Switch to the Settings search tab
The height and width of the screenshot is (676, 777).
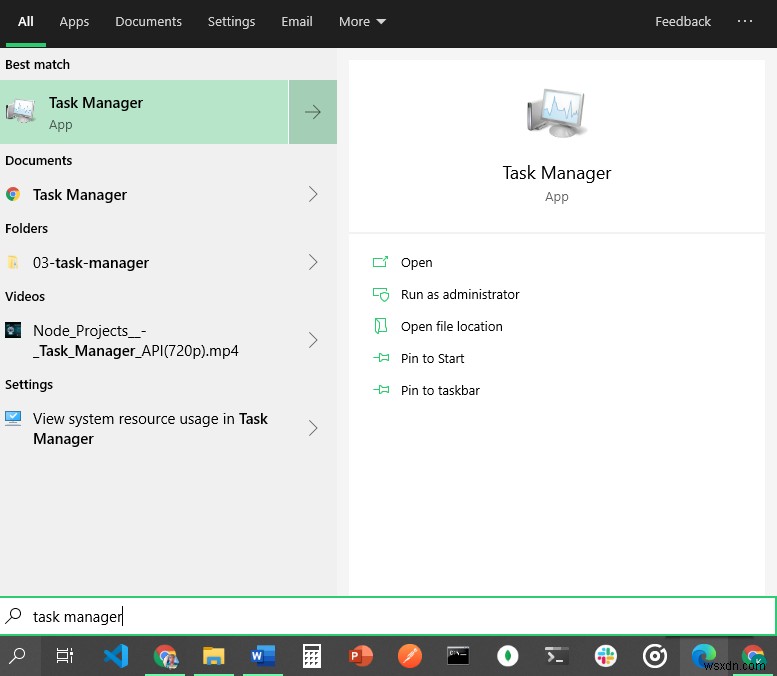pos(231,22)
